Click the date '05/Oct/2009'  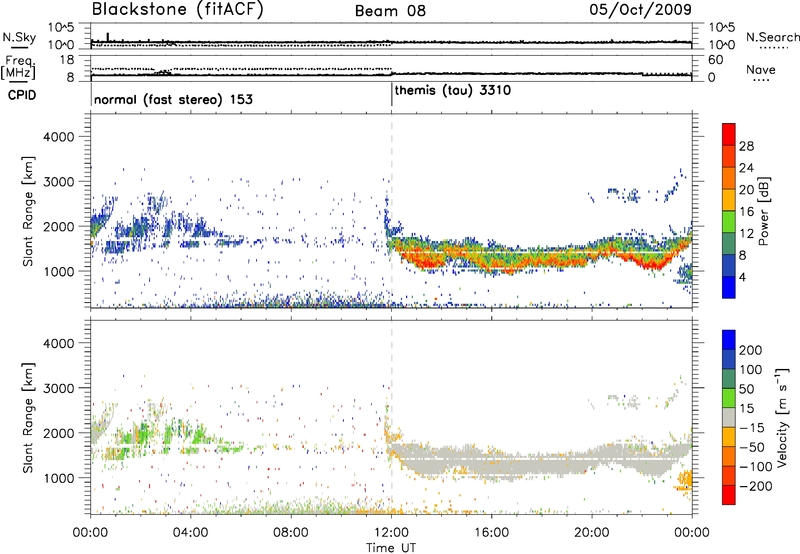click(641, 9)
